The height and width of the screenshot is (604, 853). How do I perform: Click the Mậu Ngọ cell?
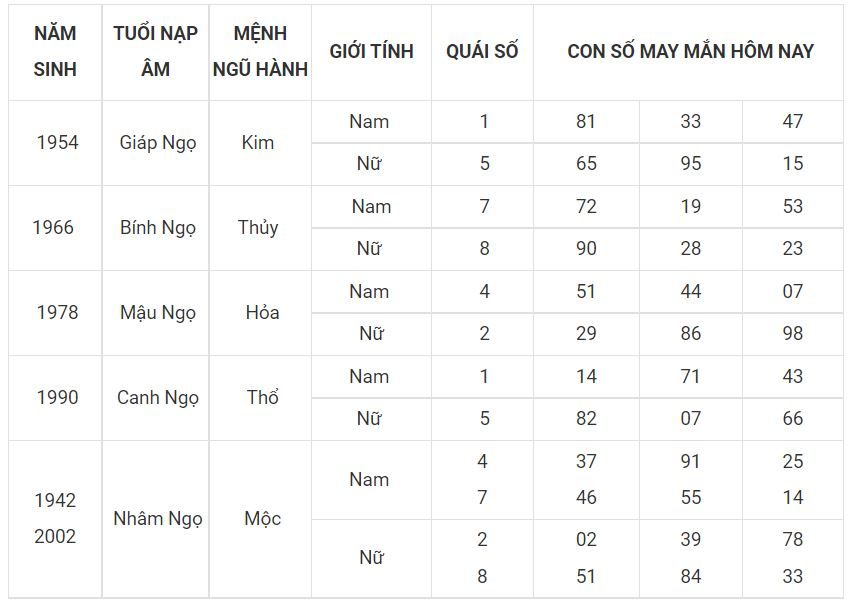156,313
